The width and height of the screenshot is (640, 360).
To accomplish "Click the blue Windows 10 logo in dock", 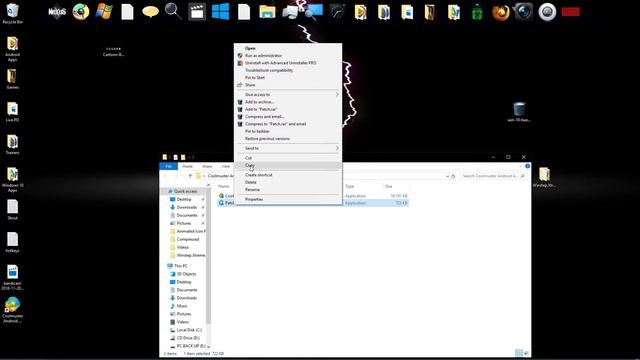I will point(220,11).
